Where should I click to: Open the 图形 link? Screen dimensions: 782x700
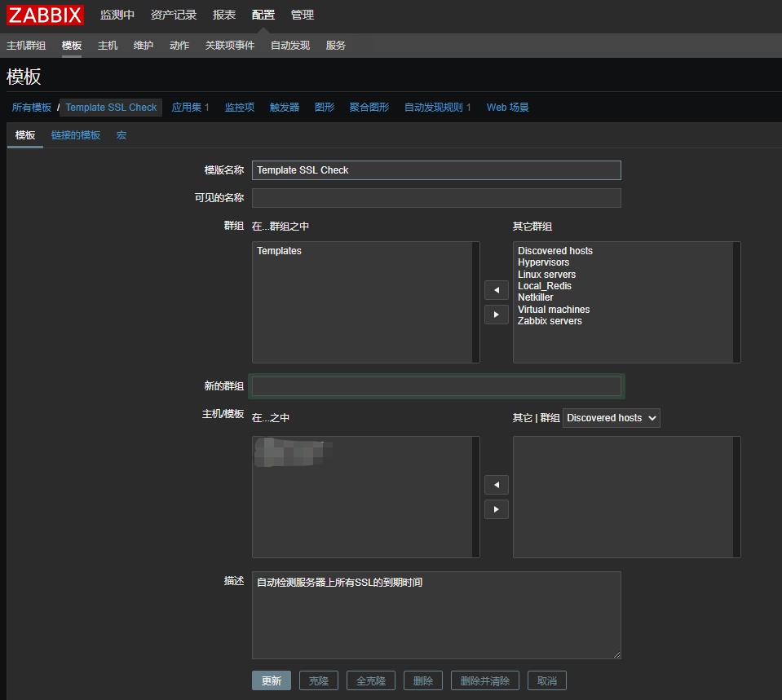pos(325,108)
